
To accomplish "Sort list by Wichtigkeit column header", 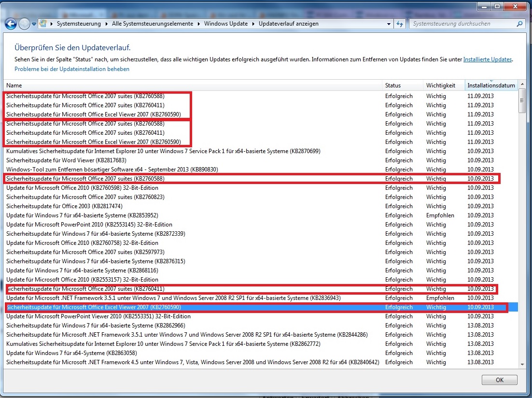I will [444, 85].
